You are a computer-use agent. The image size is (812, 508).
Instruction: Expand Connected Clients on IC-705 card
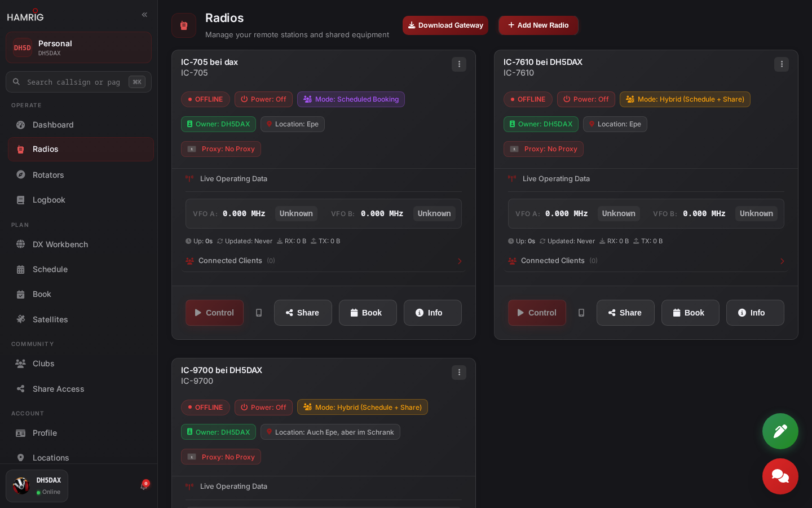[x=324, y=261]
